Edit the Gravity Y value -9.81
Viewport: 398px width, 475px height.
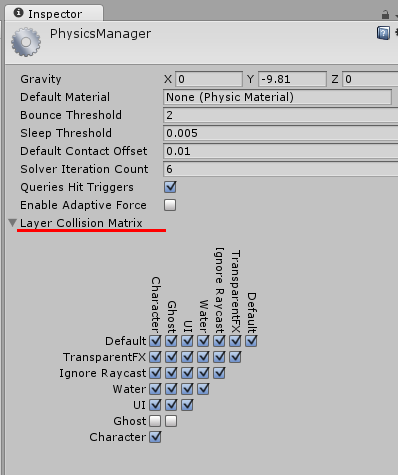pyautogui.click(x=292, y=79)
